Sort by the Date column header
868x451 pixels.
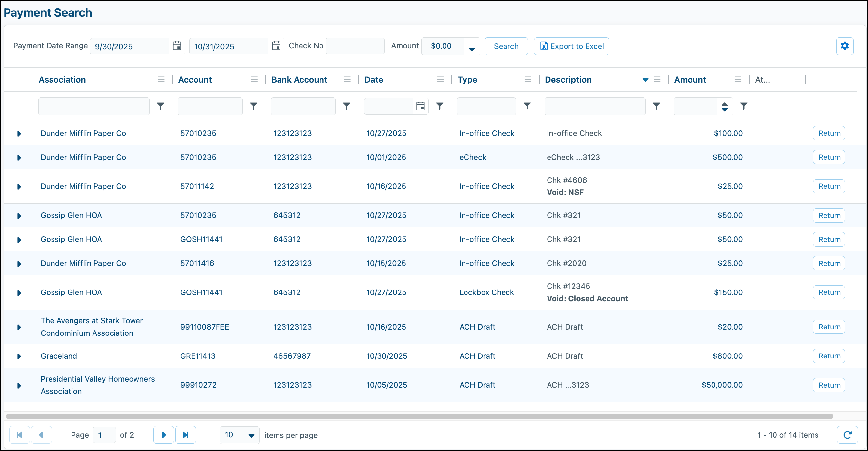[374, 79]
